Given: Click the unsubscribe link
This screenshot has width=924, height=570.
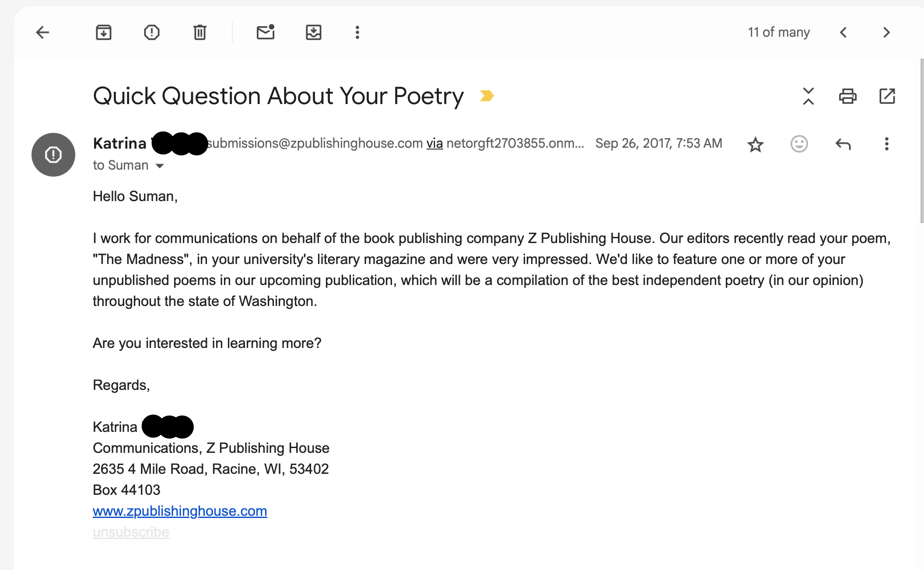Looking at the screenshot, I should [x=131, y=532].
